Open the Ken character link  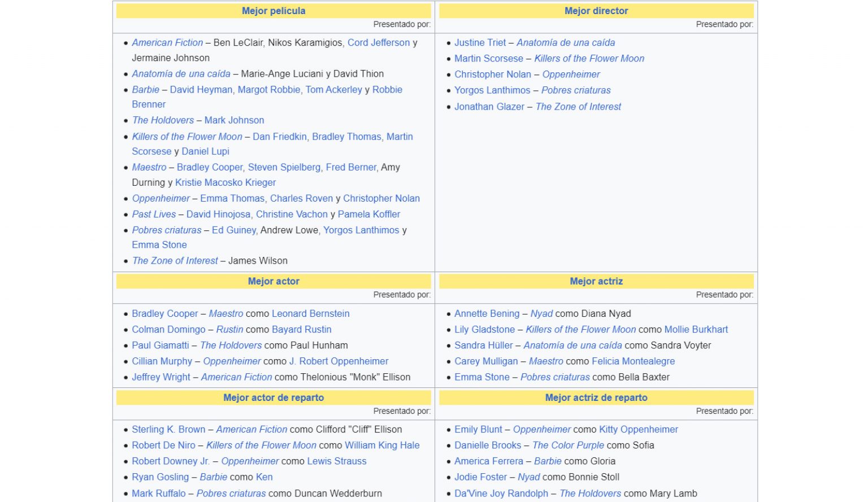click(x=264, y=477)
